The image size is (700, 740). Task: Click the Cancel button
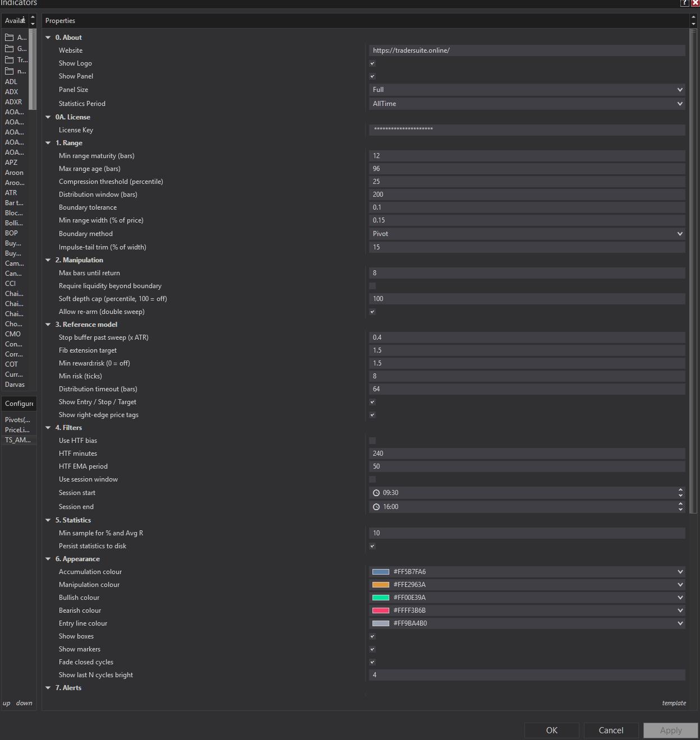tap(611, 730)
